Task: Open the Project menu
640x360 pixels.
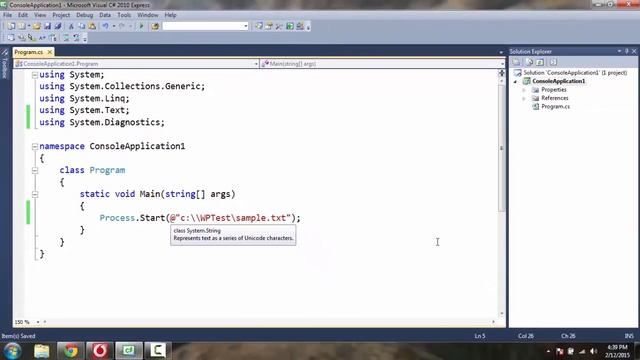Action: pyautogui.click(x=61, y=15)
